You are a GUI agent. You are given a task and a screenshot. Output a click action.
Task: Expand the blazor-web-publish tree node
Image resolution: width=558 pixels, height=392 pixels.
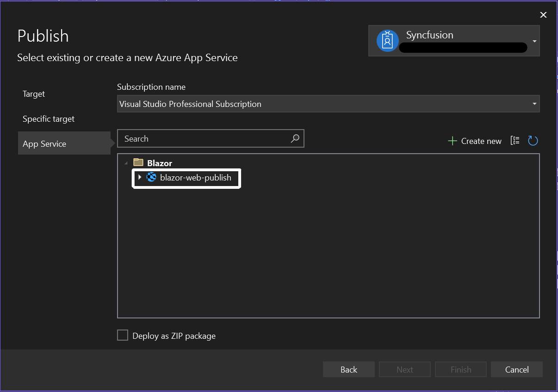pyautogui.click(x=140, y=177)
